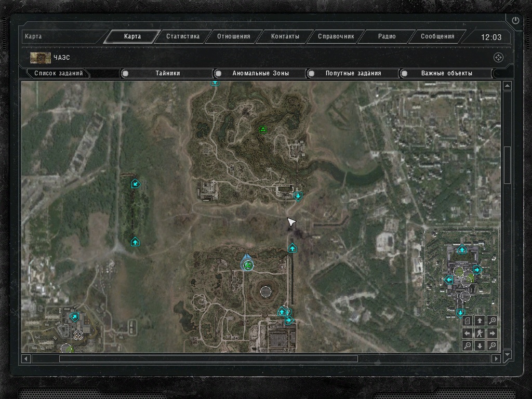This screenshot has width=532, height=399.
Task: Select the blue player position marker
Action: click(247, 264)
